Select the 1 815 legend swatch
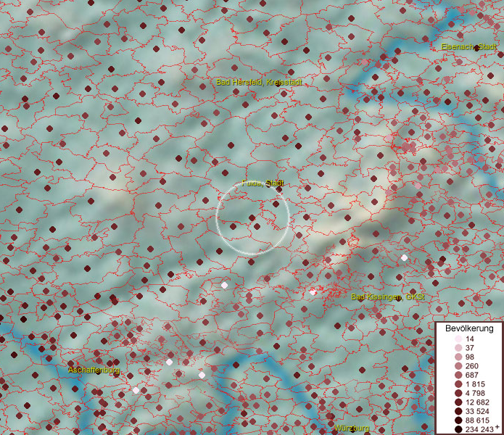The height and width of the screenshot is (435, 504). [458, 384]
